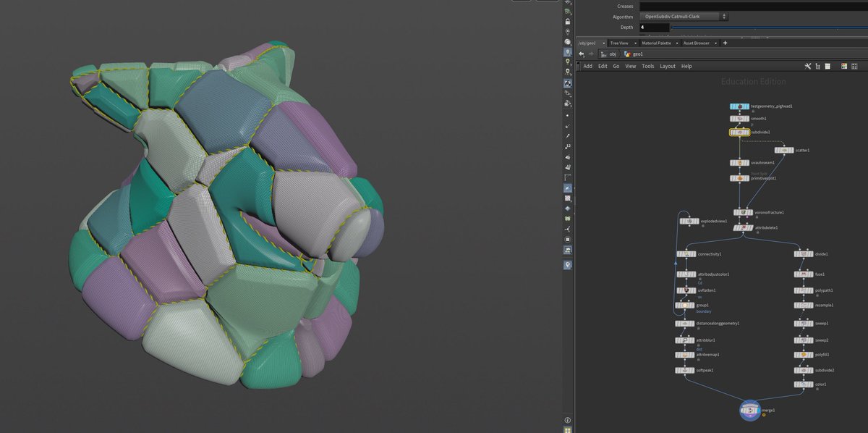Open the Help menu in network editor
The height and width of the screenshot is (433, 868).
coord(686,66)
